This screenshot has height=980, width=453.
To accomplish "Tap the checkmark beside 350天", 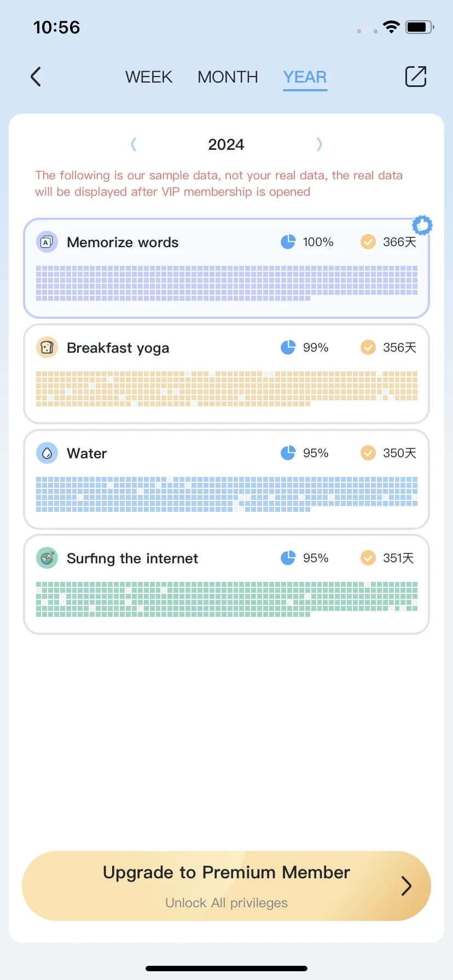I will [x=368, y=453].
